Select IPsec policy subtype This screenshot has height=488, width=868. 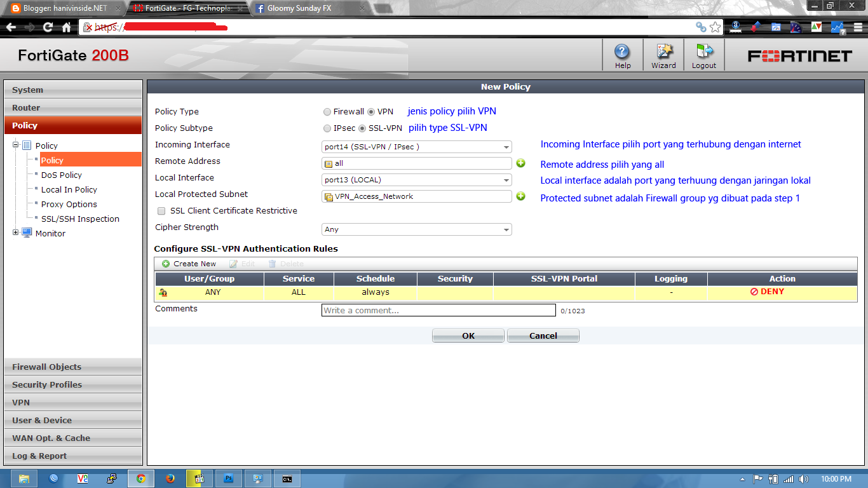327,128
